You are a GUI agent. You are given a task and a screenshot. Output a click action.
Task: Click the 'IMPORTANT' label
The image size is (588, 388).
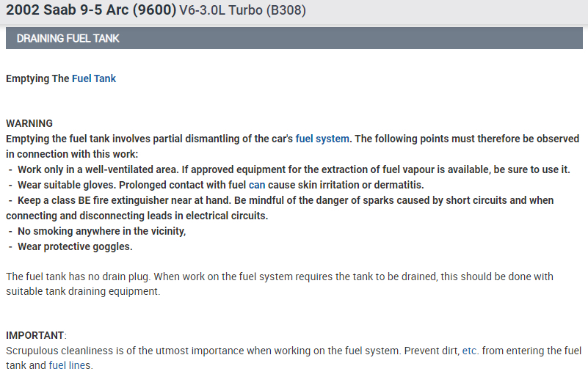pos(36,335)
